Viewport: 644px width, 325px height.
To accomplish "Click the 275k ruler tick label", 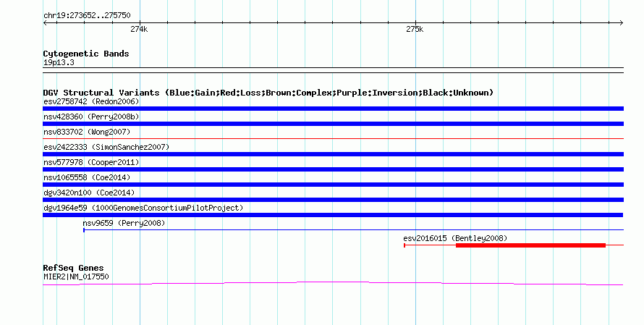I will (x=415, y=29).
